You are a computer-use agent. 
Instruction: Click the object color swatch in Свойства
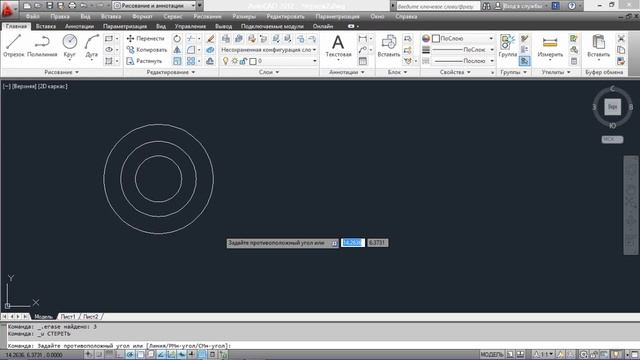coord(426,38)
